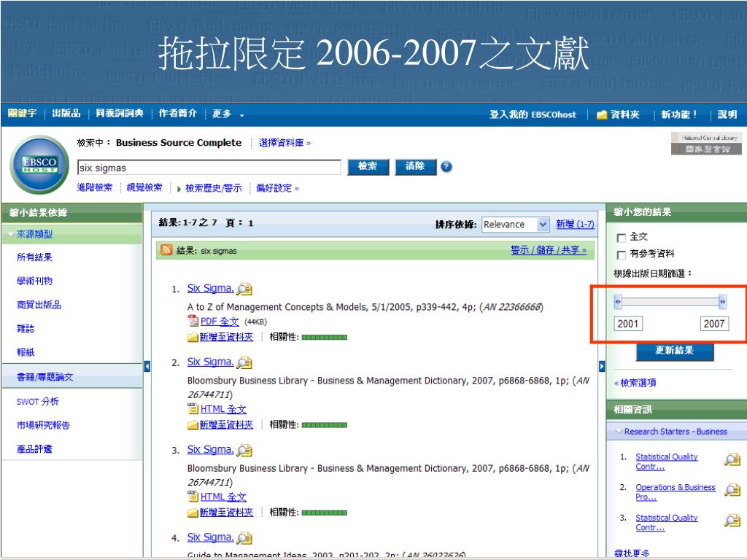
Task: Open 作者簡介 menu item
Action: coord(178,113)
